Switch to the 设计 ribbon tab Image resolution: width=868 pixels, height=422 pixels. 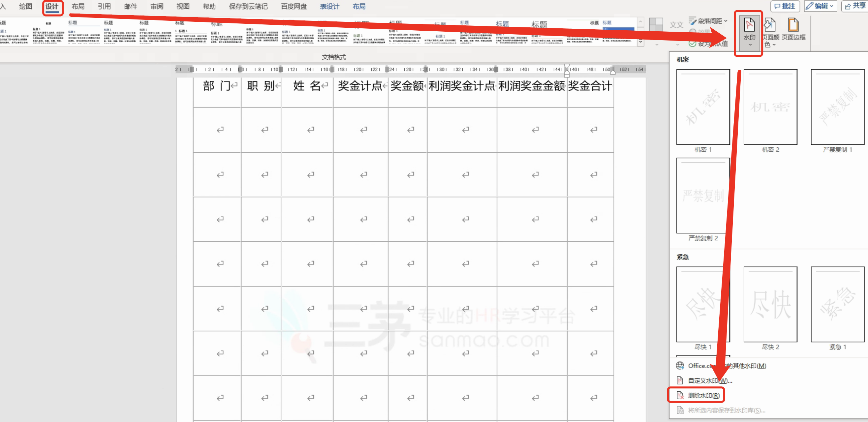(x=52, y=6)
